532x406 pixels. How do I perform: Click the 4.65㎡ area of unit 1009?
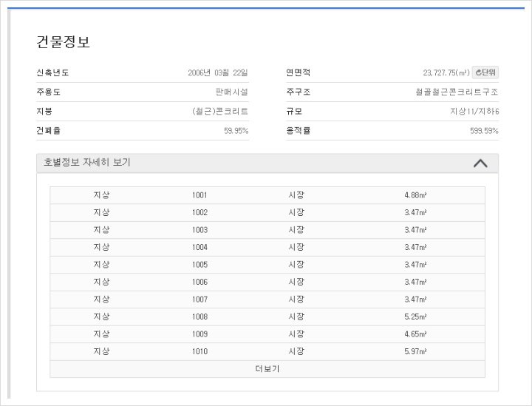click(x=415, y=334)
